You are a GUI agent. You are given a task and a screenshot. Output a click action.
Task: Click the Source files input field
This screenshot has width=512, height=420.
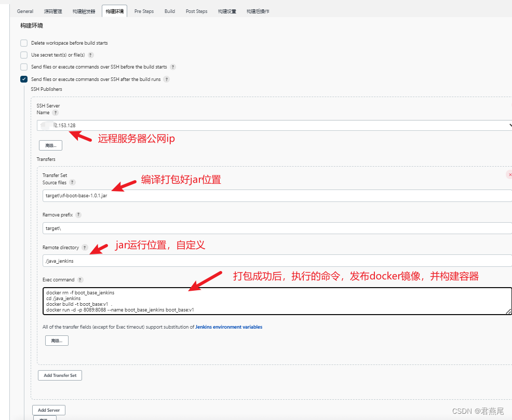277,196
